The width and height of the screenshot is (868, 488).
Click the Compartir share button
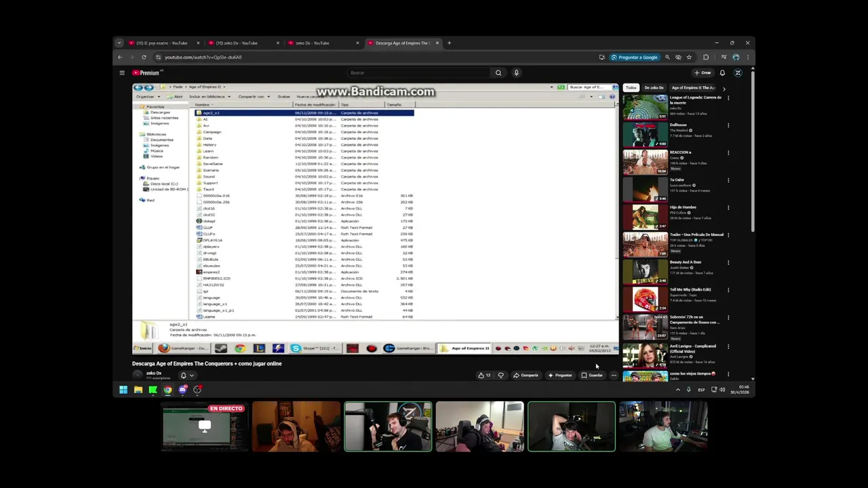pyautogui.click(x=526, y=375)
